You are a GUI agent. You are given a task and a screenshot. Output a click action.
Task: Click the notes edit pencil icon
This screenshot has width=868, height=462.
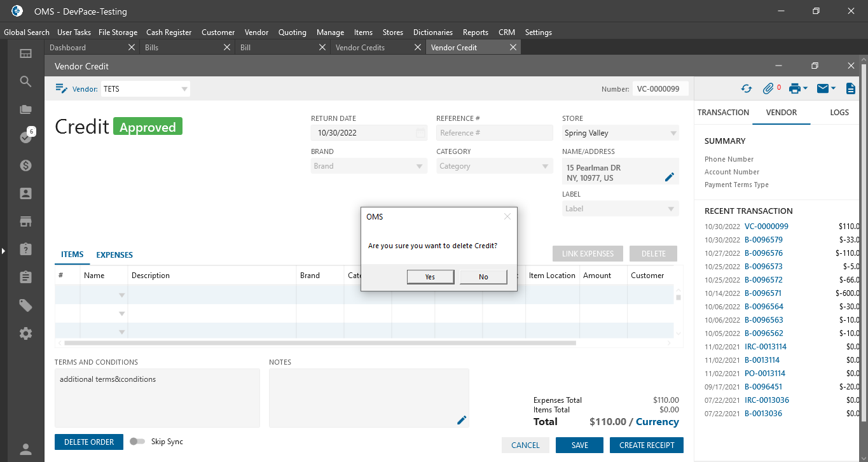(x=462, y=420)
